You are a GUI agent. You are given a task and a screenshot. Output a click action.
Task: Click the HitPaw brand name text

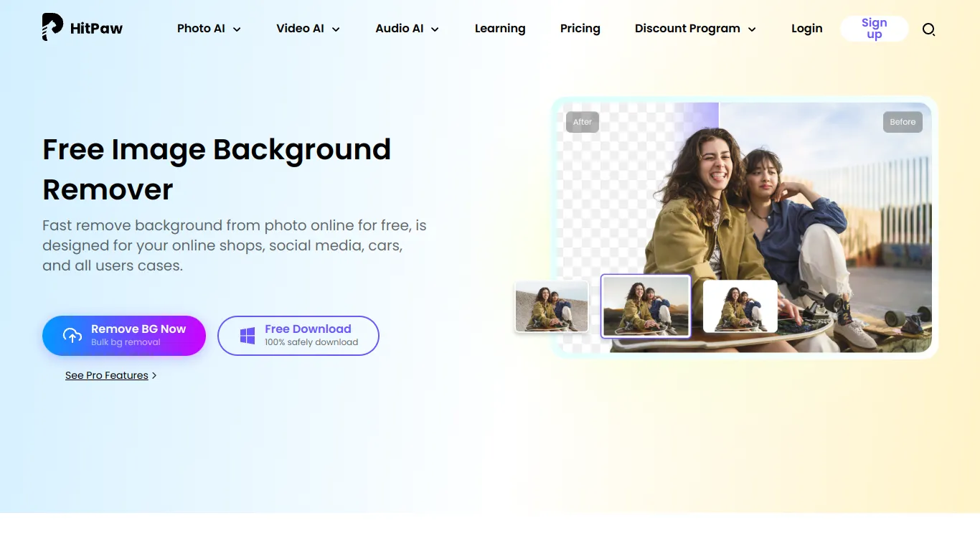click(96, 29)
